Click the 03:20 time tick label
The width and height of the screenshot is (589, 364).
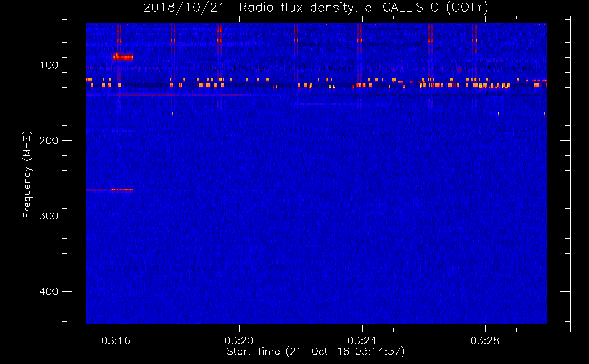pos(239,341)
